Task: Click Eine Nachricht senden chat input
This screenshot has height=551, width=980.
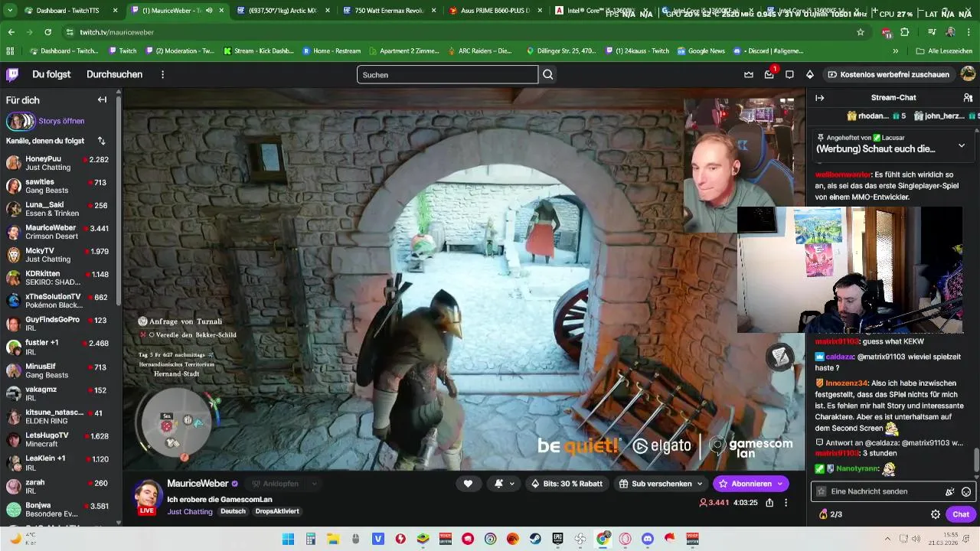Action: [884, 491]
